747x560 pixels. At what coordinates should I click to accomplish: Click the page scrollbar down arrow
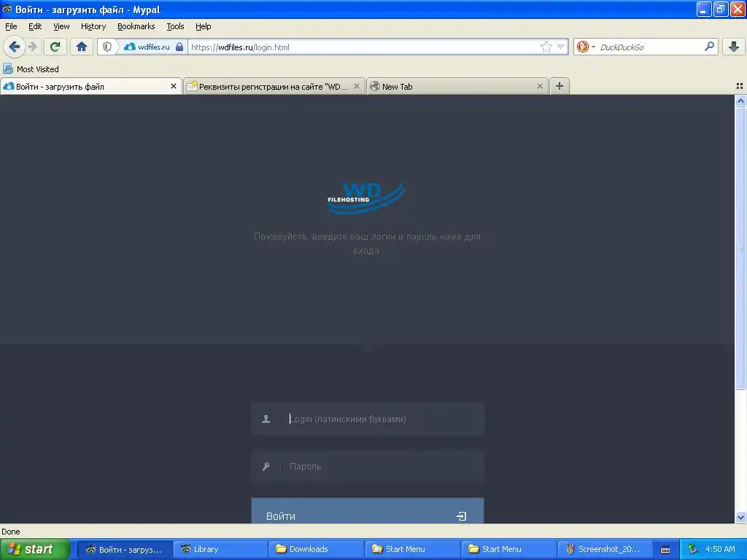click(x=740, y=517)
